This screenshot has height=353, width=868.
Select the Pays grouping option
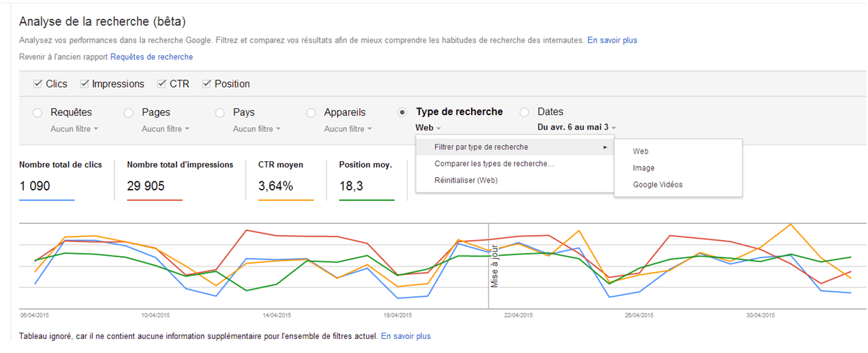(x=220, y=112)
